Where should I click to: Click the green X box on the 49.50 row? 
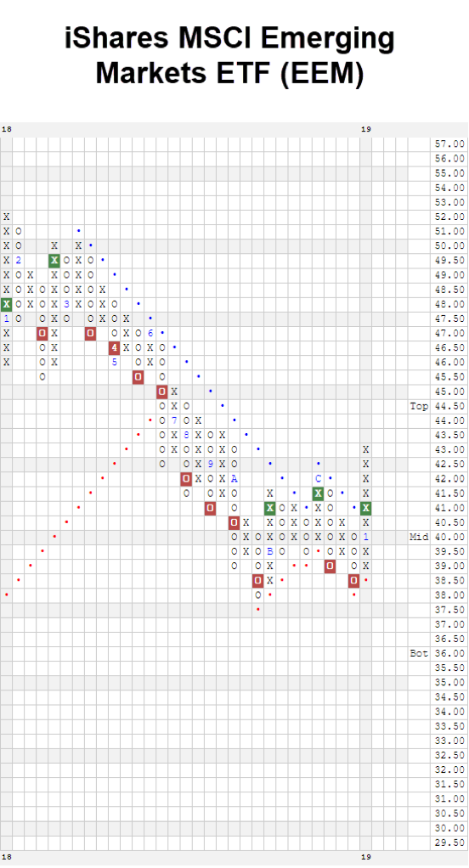click(x=54, y=260)
